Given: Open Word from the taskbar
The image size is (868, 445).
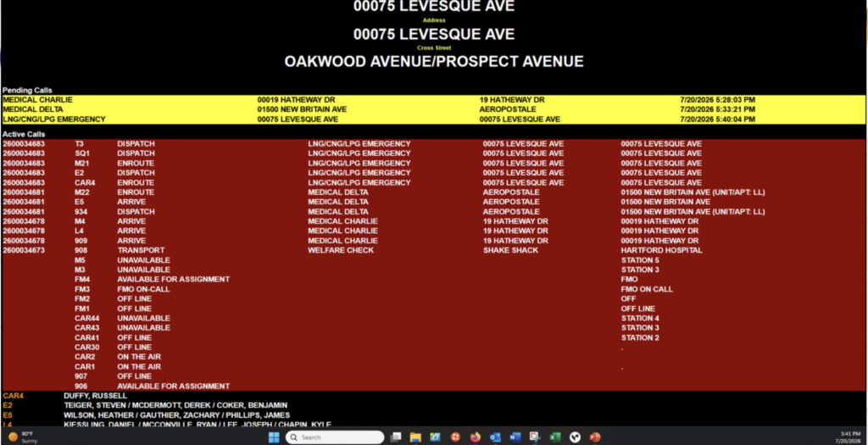Looking at the screenshot, I should 515,437.
